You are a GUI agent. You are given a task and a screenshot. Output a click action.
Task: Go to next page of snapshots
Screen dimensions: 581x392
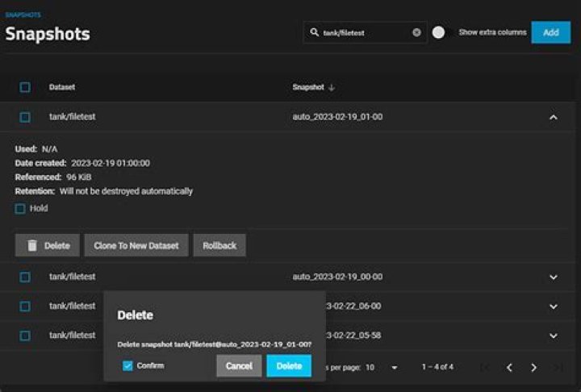pyautogui.click(x=533, y=368)
